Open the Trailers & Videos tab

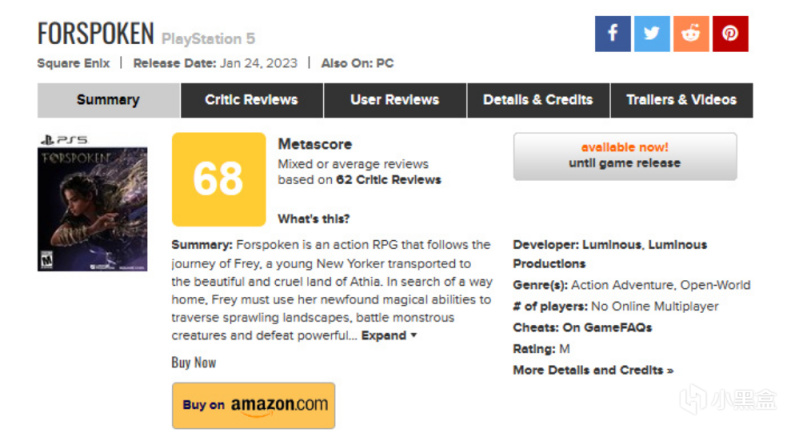point(681,100)
